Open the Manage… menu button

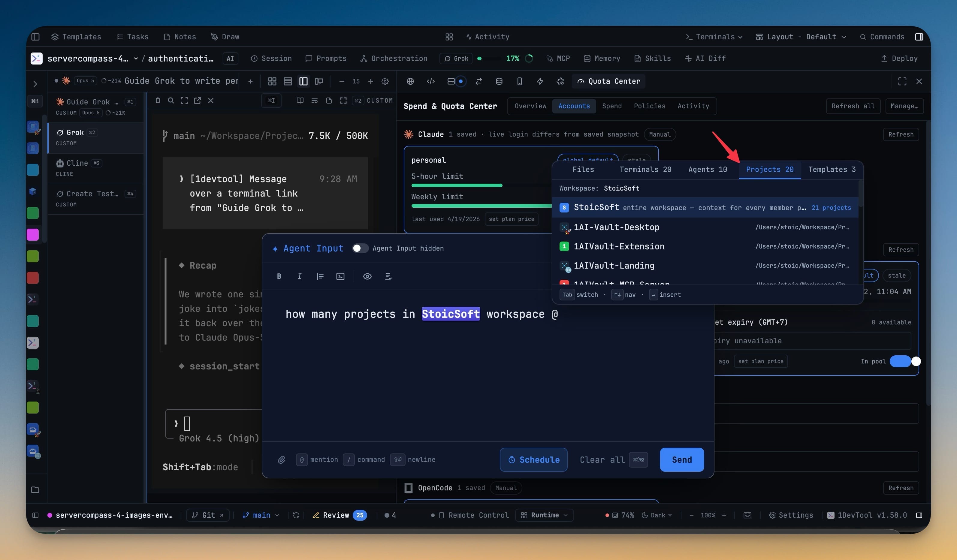(x=904, y=106)
